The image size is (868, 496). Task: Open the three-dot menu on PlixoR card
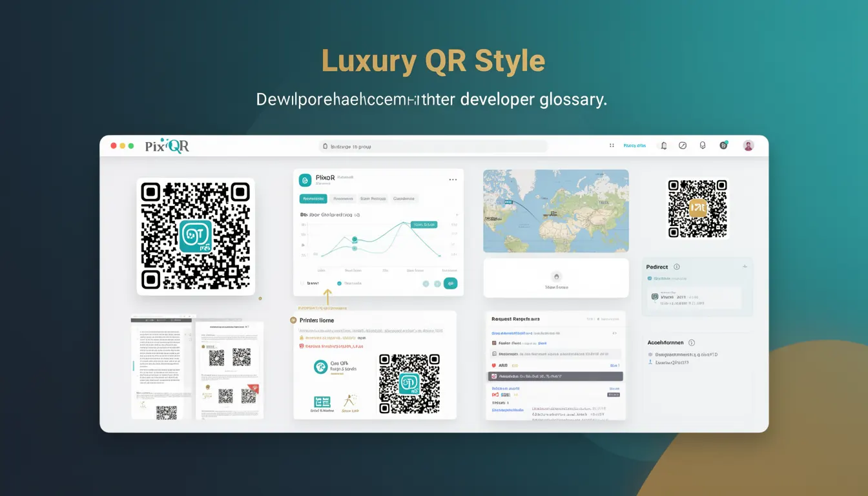452,180
